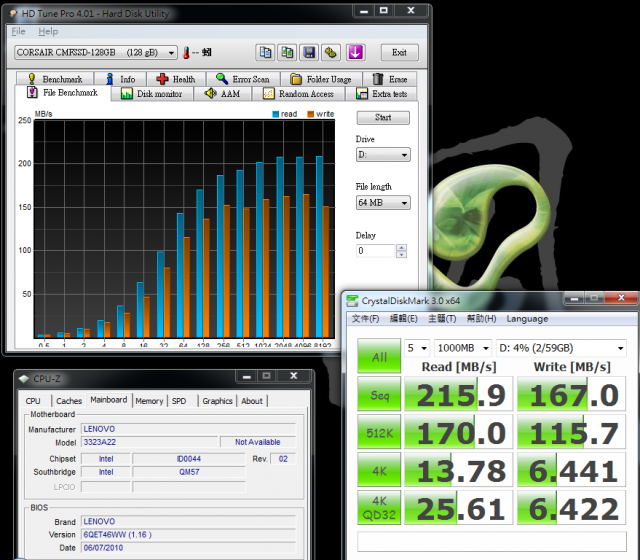Click the HD Tune Pro title bar icon
This screenshot has width=640, height=560.
tap(14, 14)
